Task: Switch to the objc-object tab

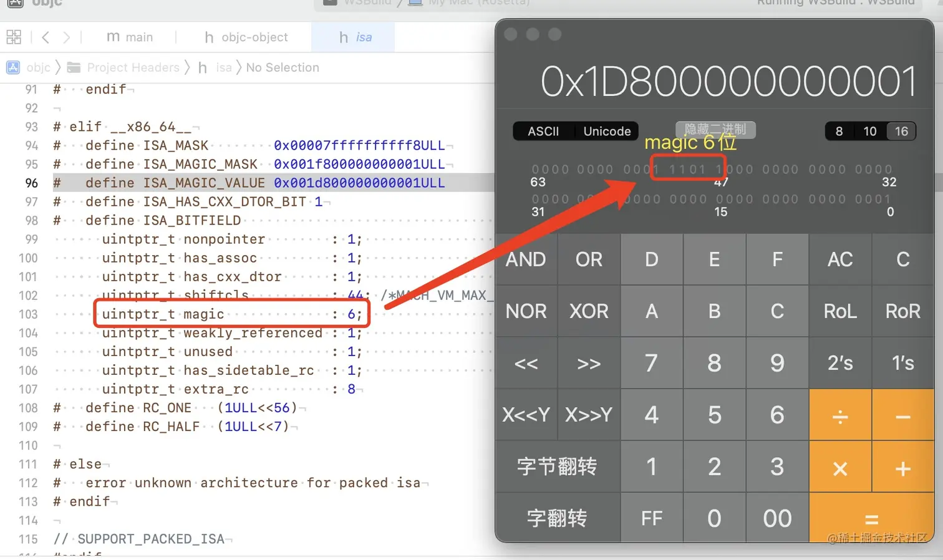Action: [246, 37]
